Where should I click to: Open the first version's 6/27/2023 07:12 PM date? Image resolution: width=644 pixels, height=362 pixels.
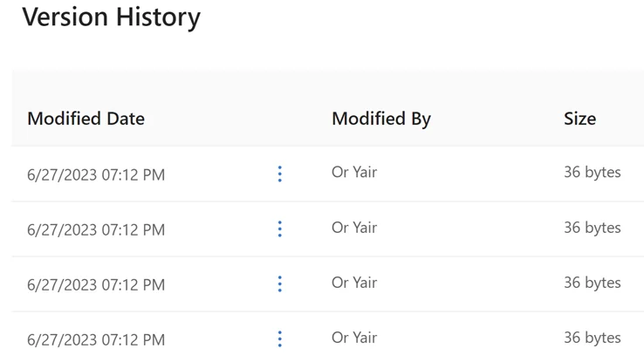[96, 174]
